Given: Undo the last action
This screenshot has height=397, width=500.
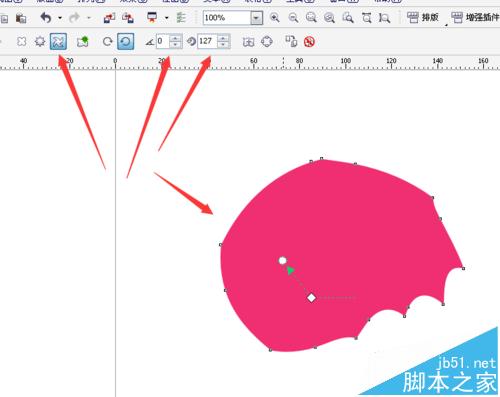Looking at the screenshot, I should tap(46, 18).
